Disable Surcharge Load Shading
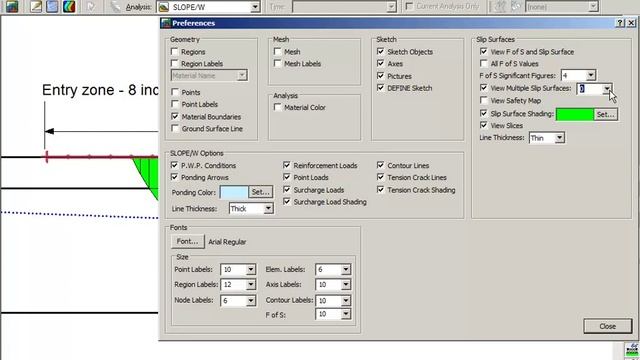This screenshot has height=360, width=640. 287,201
